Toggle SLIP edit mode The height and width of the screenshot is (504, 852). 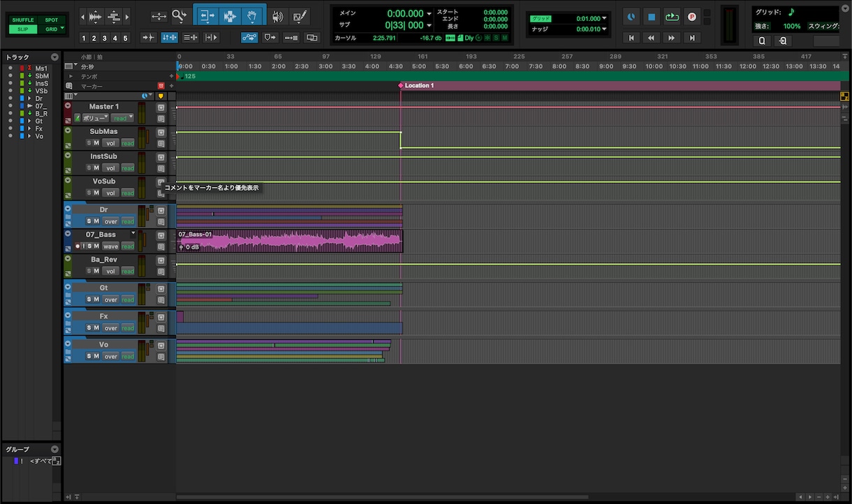pyautogui.click(x=22, y=29)
